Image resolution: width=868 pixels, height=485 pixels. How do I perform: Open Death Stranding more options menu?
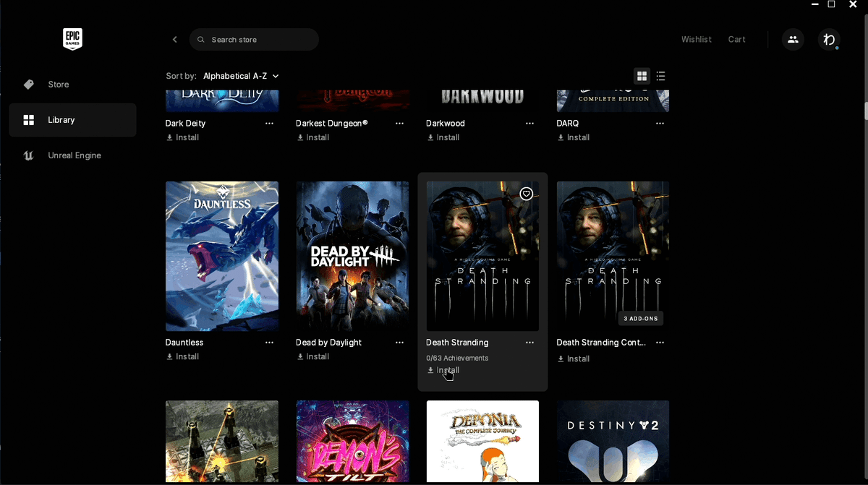click(x=529, y=343)
